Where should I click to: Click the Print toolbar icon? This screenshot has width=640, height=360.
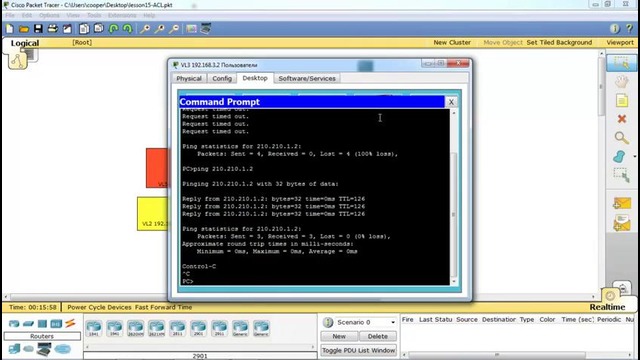pyautogui.click(x=53, y=29)
